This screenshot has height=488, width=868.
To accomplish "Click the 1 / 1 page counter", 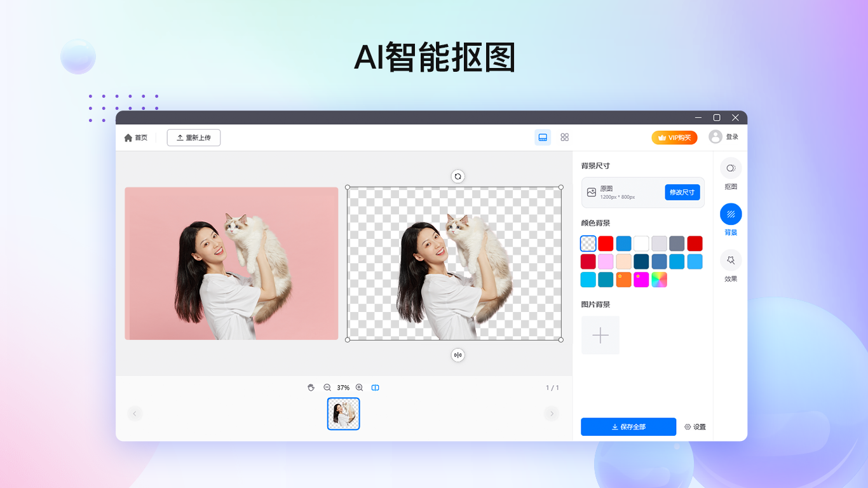I will point(552,388).
